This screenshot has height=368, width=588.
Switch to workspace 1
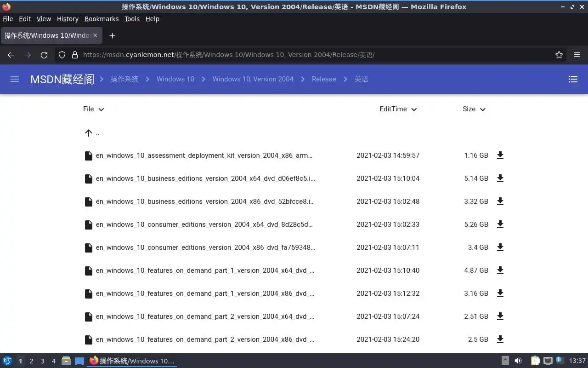[x=20, y=361]
